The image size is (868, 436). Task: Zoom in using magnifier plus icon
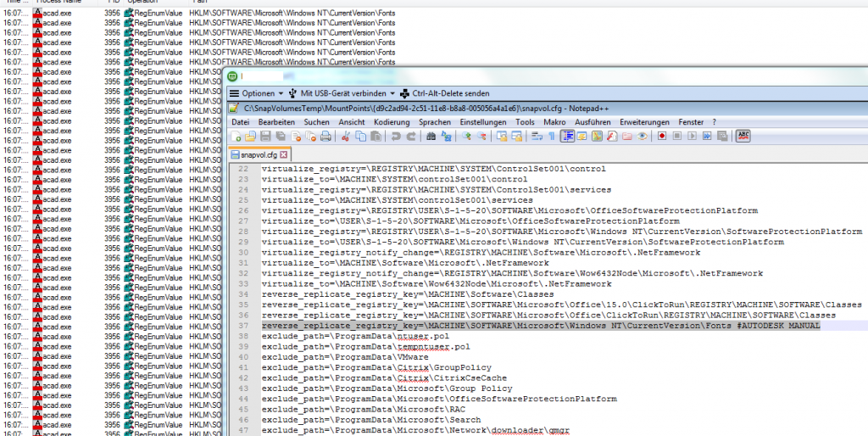pyautogui.click(x=466, y=137)
